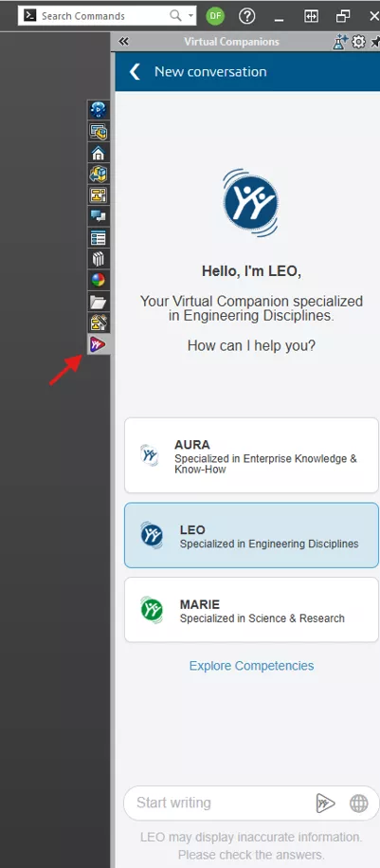Viewport: 380px width, 868px height.
Task: Select the LEO companion option
Action: (252, 535)
